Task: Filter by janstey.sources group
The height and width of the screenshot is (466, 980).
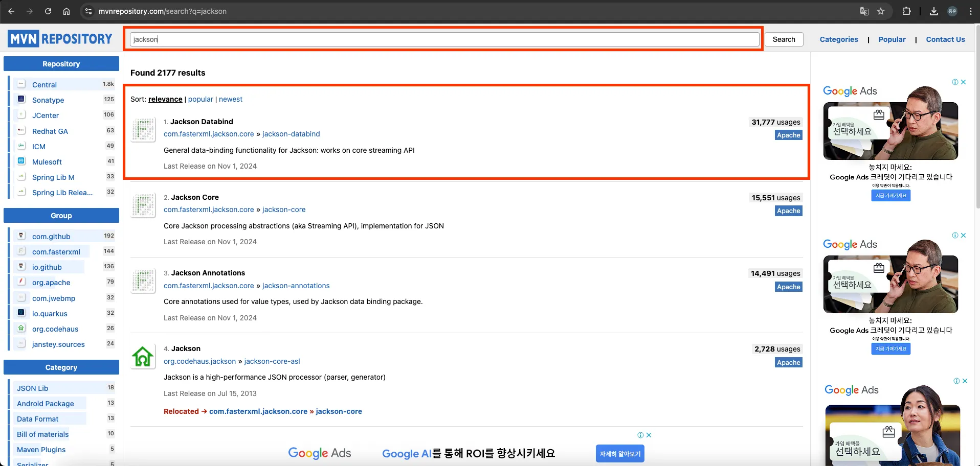Action: pyautogui.click(x=58, y=344)
